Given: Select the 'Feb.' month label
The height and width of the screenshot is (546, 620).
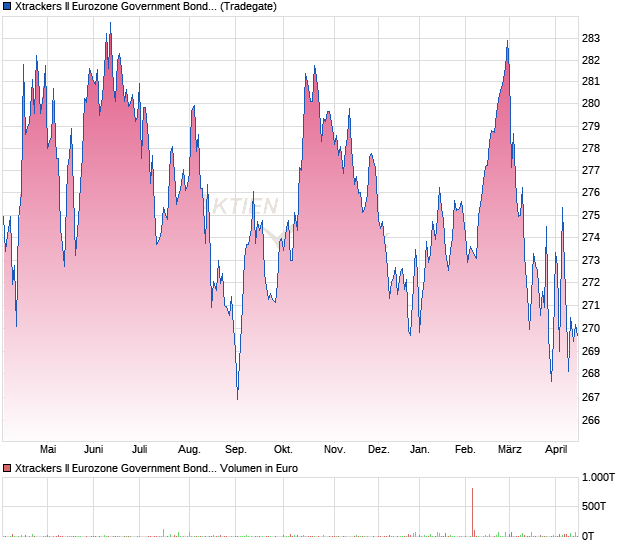Looking at the screenshot, I should click(x=465, y=450).
